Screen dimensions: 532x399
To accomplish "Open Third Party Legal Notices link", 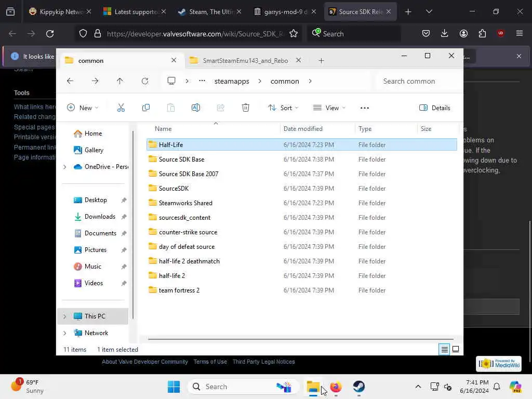I will 263,362.
